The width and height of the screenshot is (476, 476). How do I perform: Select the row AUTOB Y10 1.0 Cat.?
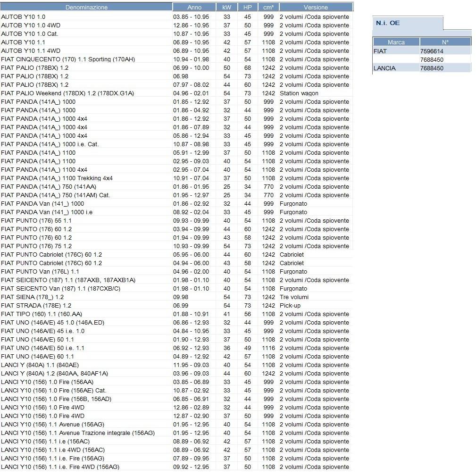point(177,33)
